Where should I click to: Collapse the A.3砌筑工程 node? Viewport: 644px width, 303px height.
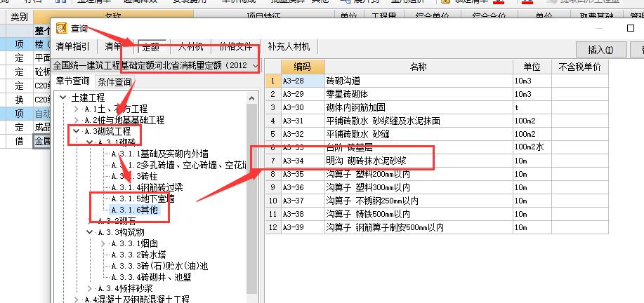77,131
